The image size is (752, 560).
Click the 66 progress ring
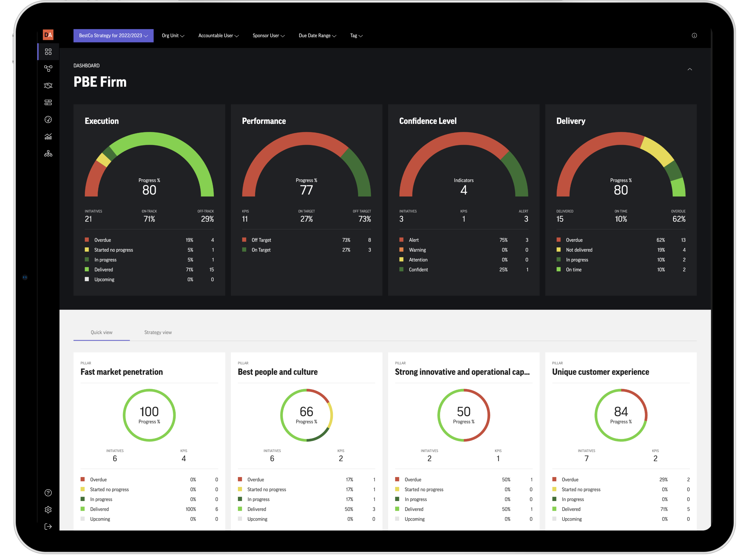[307, 415]
